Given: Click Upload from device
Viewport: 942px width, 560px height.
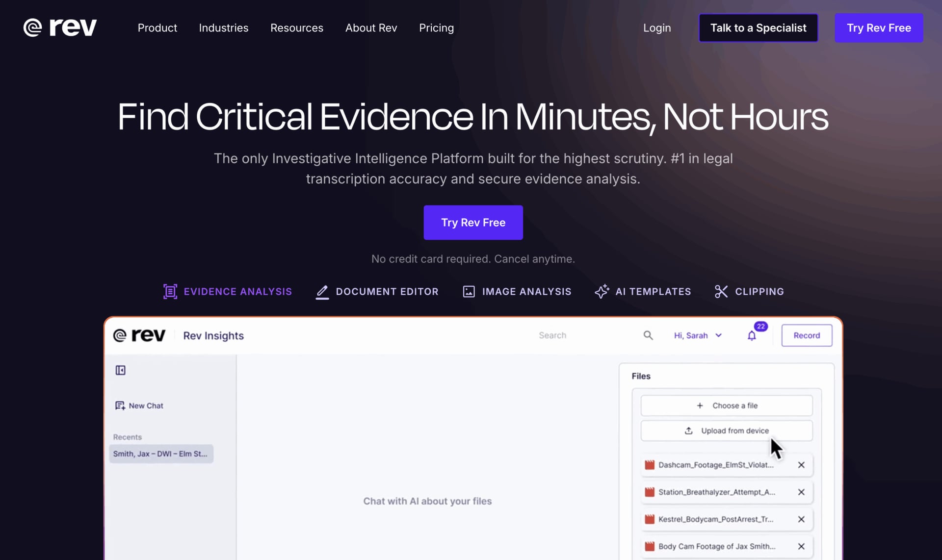Looking at the screenshot, I should coord(727,431).
